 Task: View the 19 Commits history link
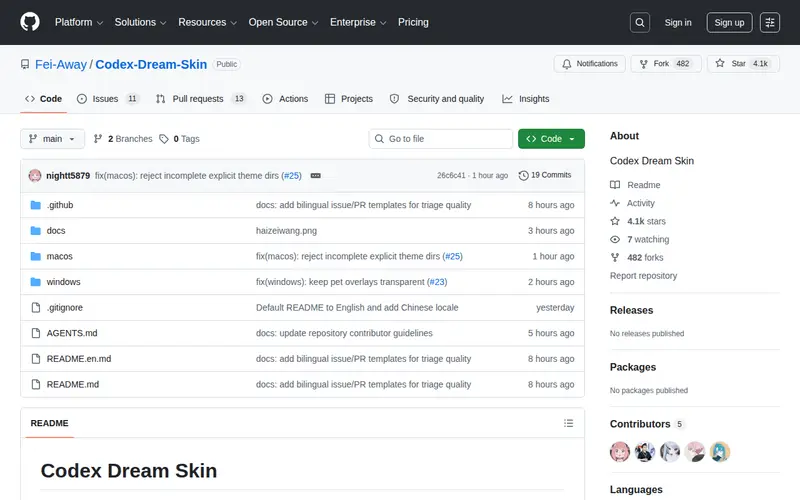(x=545, y=175)
